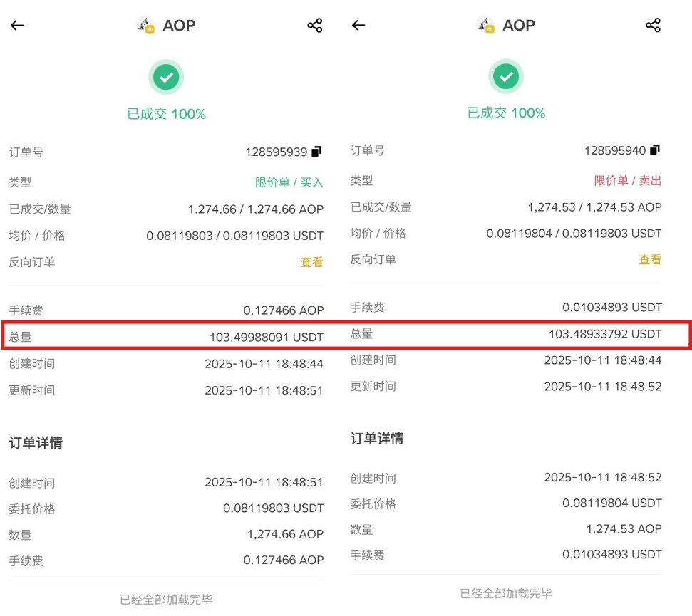Tap AOP coin logo in right header
Screen dimensions: 692x616
pyautogui.click(x=485, y=25)
